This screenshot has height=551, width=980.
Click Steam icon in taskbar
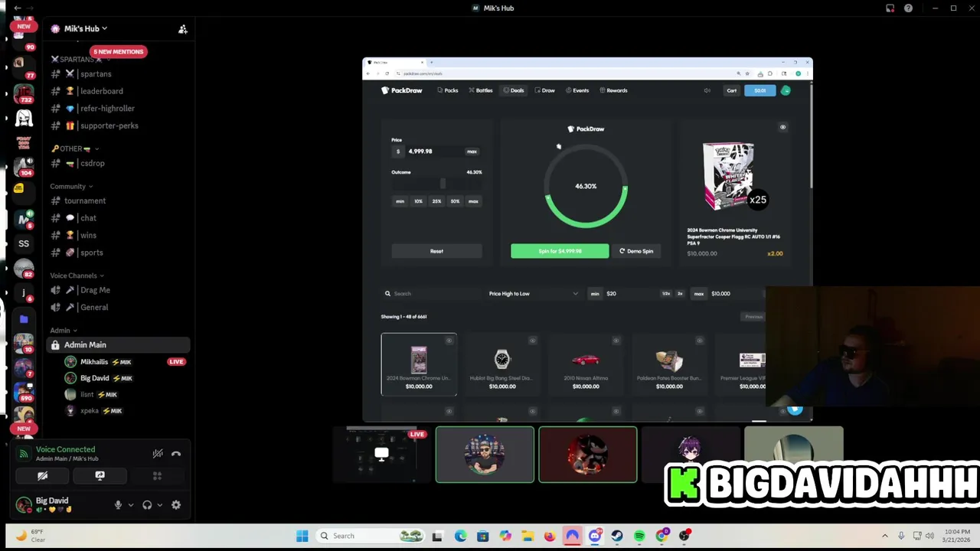click(x=617, y=536)
